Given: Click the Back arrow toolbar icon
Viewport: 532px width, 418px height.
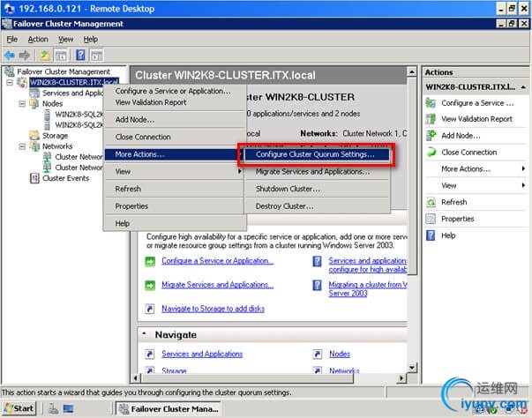Looking at the screenshot, I should point(10,55).
